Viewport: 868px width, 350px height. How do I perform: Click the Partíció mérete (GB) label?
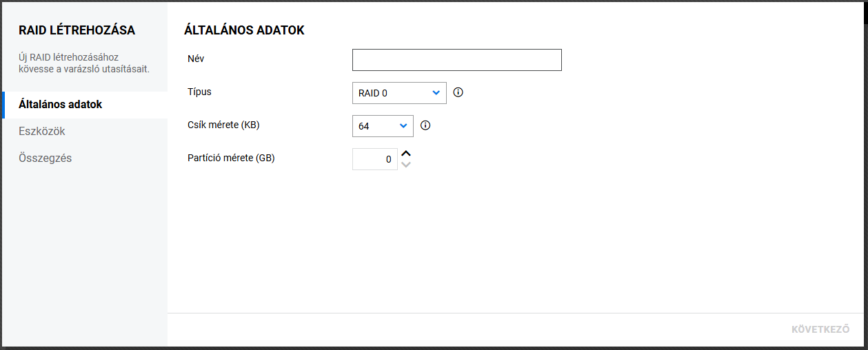point(231,158)
